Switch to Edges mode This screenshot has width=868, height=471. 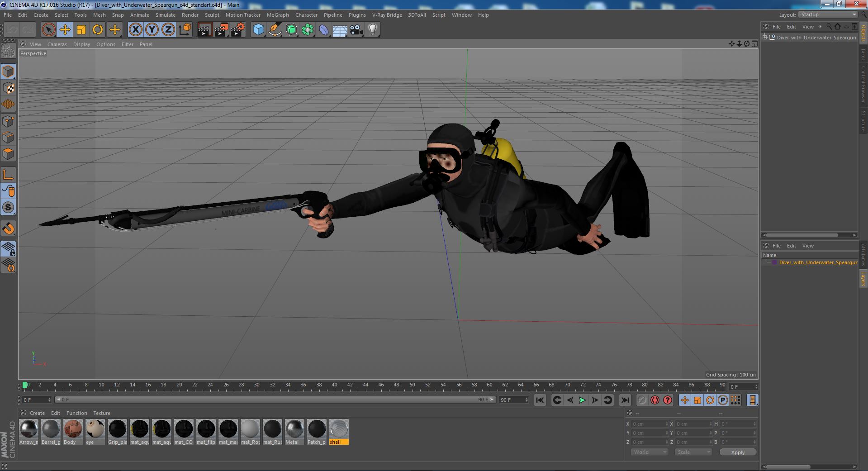[8, 138]
